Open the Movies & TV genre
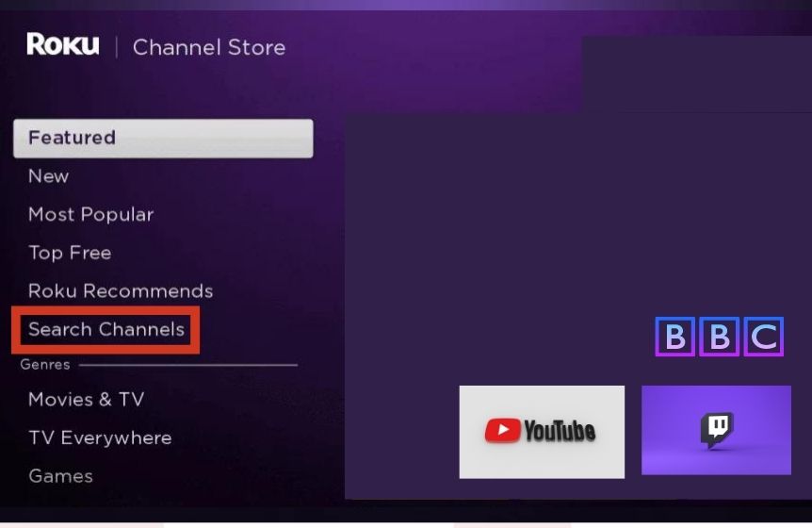Viewport: 812px width, 528px height. tap(87, 400)
